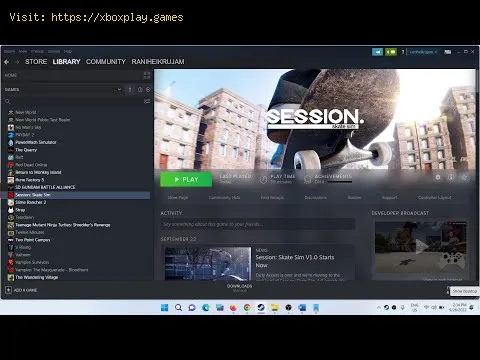Open the Store Page link
The height and width of the screenshot is (360, 480).
[x=178, y=198]
